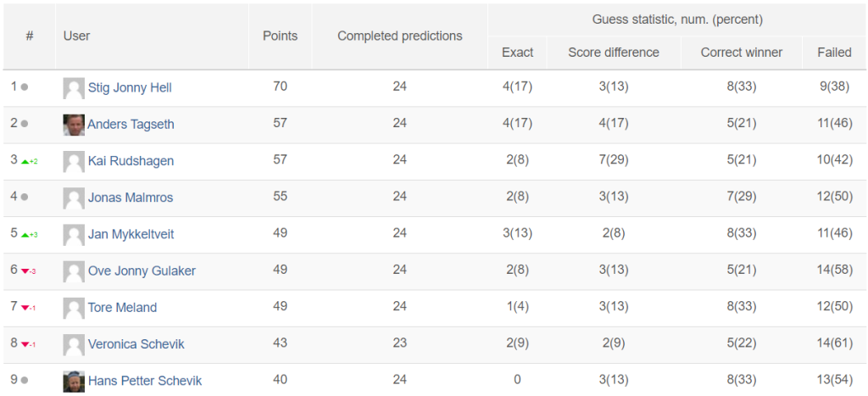The image size is (868, 396).
Task: Click Jan Mykkeltveit's avatar placeholder
Action: [x=74, y=235]
